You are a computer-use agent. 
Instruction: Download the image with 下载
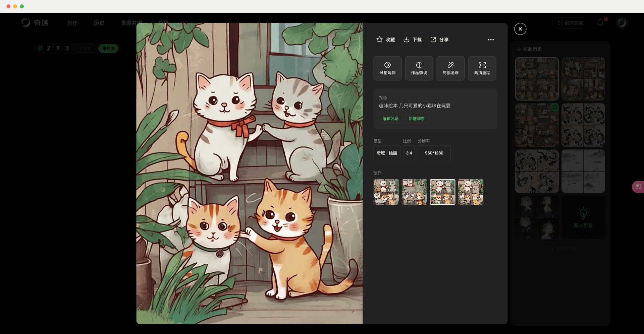click(x=412, y=40)
